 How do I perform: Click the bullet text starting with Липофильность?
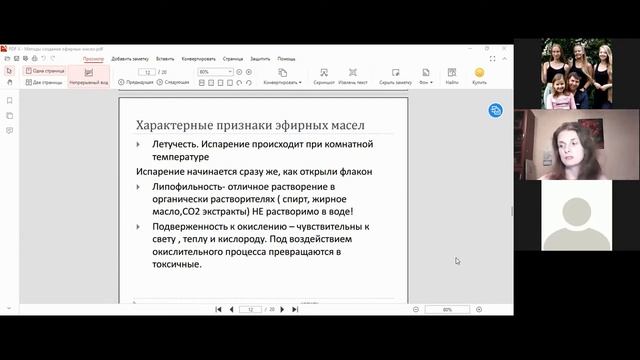pyautogui.click(x=253, y=199)
